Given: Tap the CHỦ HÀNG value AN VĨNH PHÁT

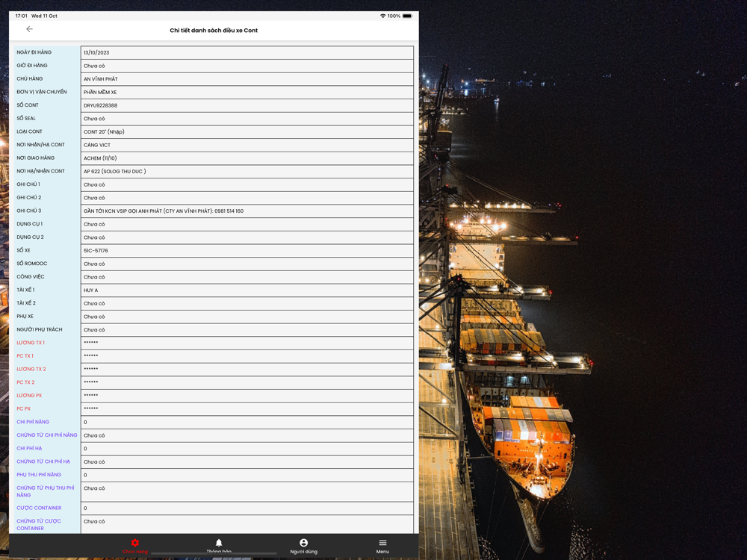Looking at the screenshot, I should click(x=100, y=79).
